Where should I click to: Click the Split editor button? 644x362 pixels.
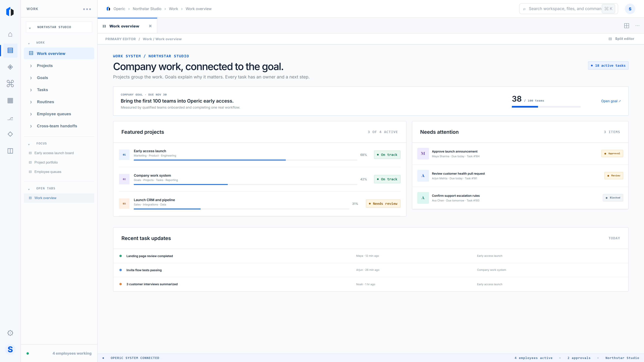click(621, 39)
